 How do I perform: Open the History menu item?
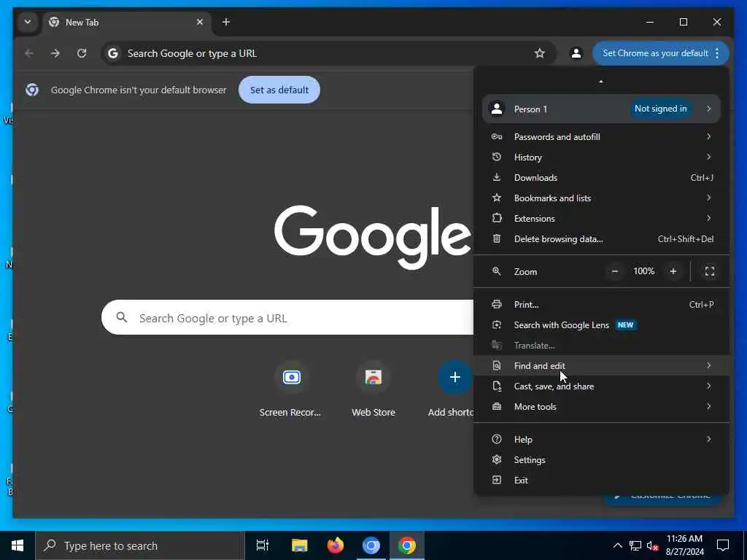click(601, 157)
